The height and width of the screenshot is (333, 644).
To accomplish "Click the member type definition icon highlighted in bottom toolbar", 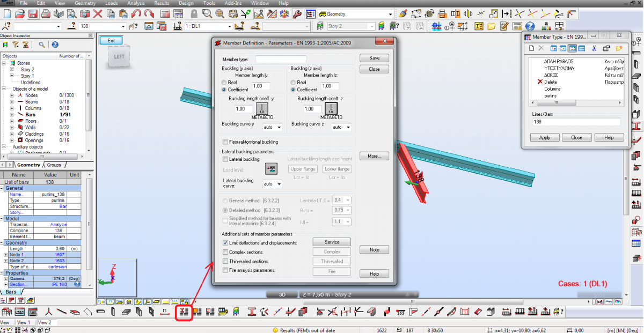I will click(x=184, y=312).
